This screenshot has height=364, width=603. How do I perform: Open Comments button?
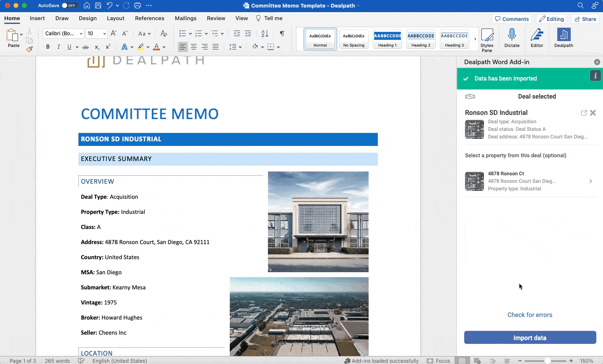pyautogui.click(x=512, y=19)
